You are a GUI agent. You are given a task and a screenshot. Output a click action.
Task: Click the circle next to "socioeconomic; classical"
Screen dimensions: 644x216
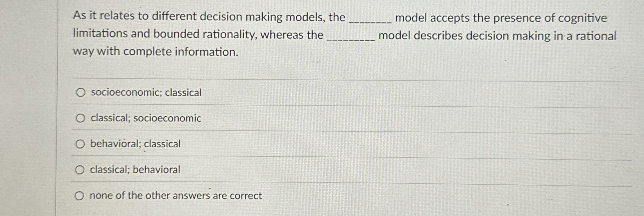click(80, 93)
